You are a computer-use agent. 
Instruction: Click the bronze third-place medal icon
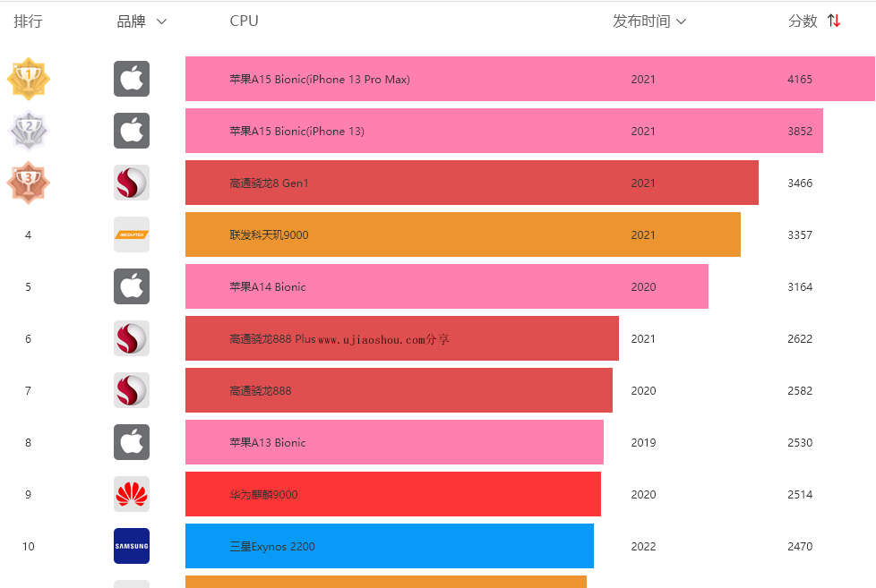click(x=29, y=183)
